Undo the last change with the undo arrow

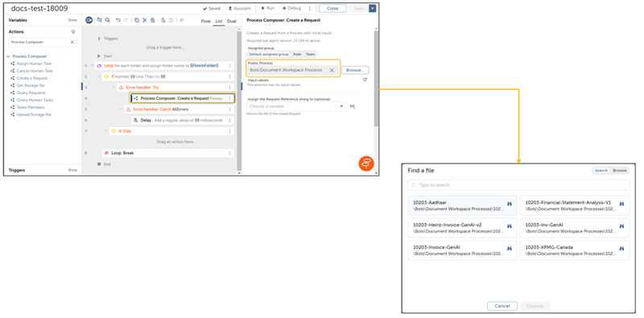pos(118,19)
